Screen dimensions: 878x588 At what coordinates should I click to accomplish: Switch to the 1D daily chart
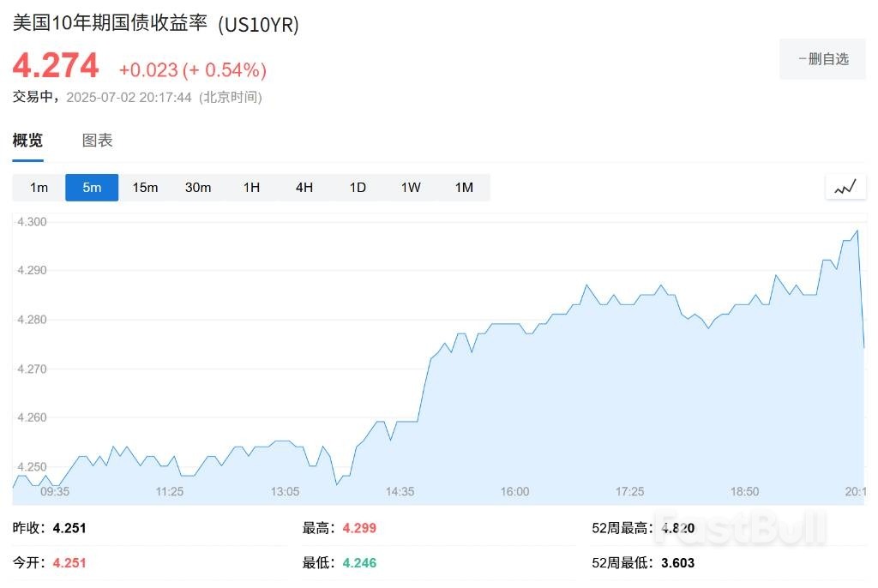(358, 188)
